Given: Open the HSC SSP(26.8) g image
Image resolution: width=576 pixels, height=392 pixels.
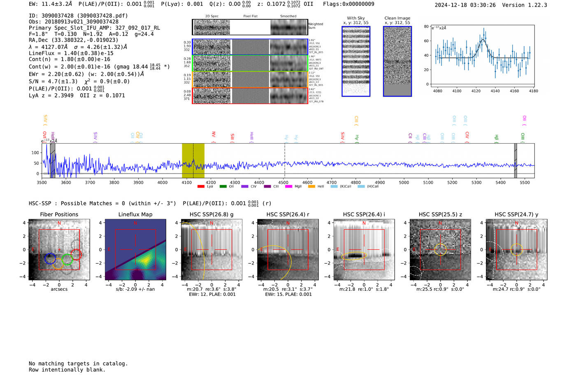Looking at the screenshot, I should (212, 250).
